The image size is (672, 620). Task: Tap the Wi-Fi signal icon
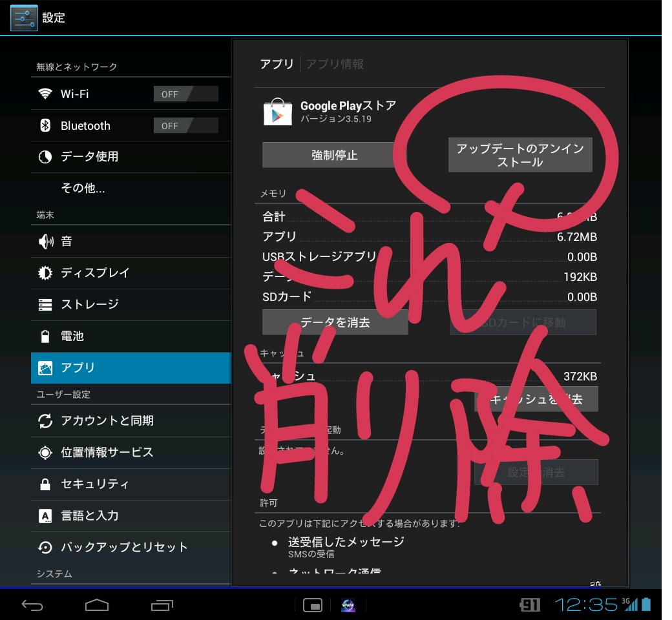pyautogui.click(x=45, y=94)
